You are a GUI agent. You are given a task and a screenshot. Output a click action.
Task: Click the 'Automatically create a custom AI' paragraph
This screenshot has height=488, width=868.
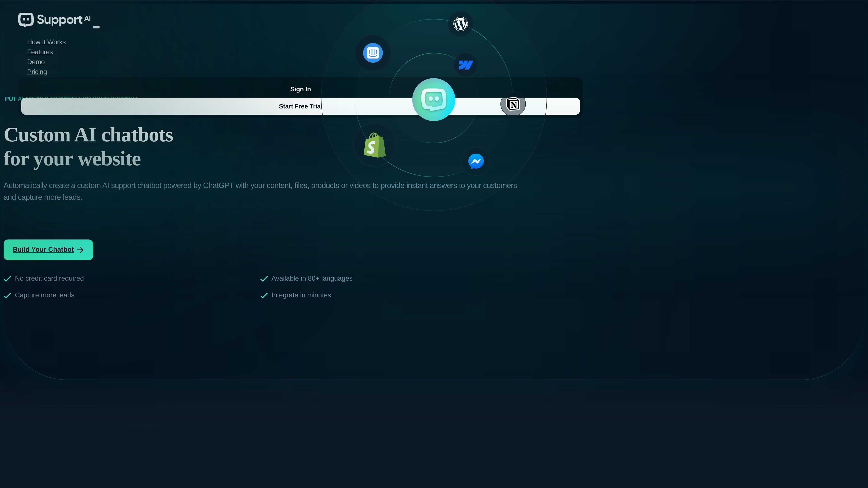[260, 191]
